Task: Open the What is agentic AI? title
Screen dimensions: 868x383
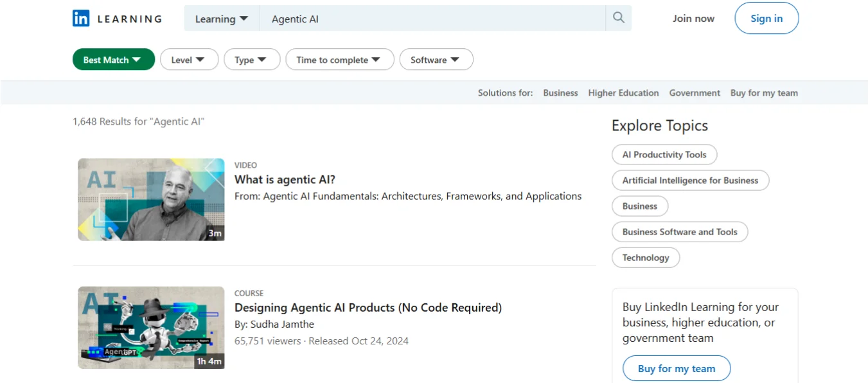Action: pos(285,179)
